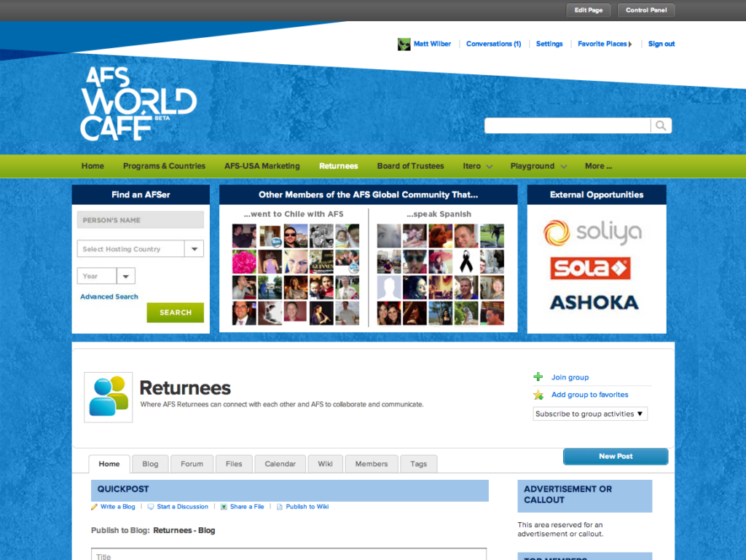Open the Year dropdown
The image size is (746, 560).
click(x=125, y=276)
